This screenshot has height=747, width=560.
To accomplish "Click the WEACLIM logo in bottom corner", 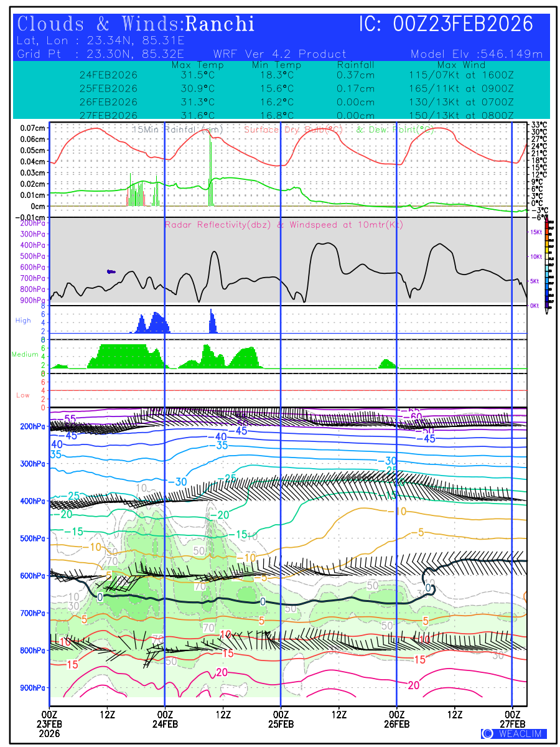I will tap(513, 733).
